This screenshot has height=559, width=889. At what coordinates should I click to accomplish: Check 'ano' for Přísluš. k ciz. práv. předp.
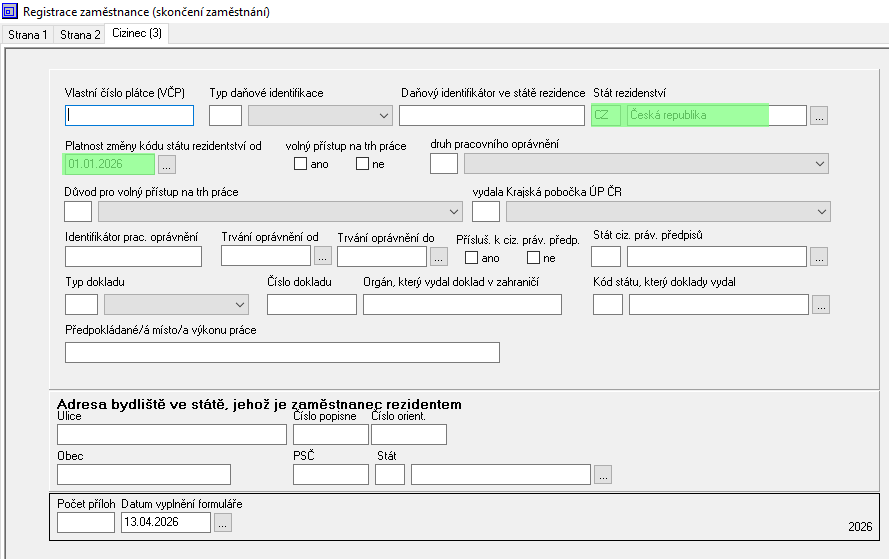(472, 258)
